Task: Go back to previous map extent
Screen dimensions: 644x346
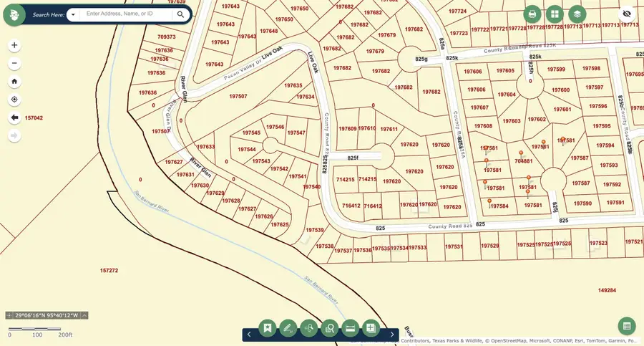Action: [15, 117]
